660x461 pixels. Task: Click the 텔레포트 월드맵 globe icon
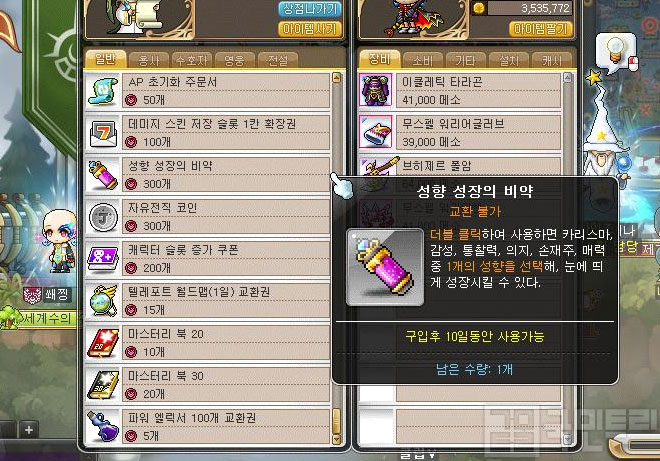click(102, 301)
